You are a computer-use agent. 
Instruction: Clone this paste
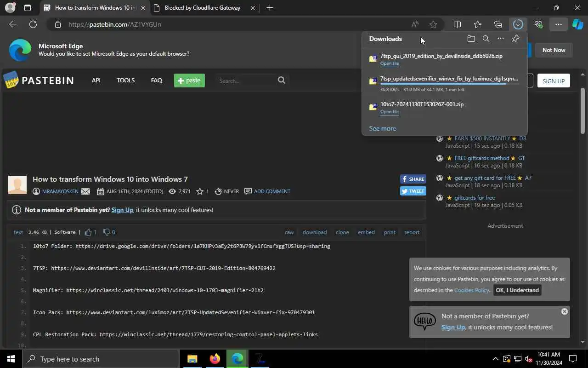[x=342, y=232]
